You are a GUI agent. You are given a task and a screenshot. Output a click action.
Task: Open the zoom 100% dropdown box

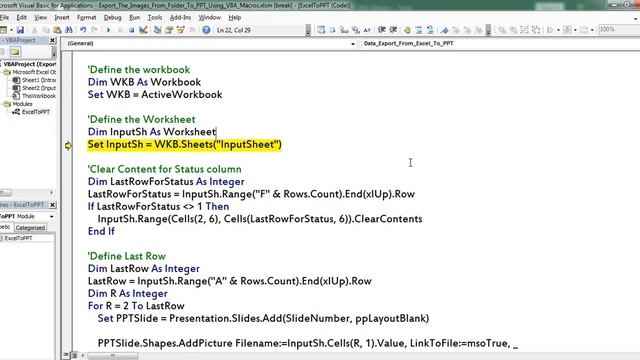pyautogui.click(x=619, y=29)
